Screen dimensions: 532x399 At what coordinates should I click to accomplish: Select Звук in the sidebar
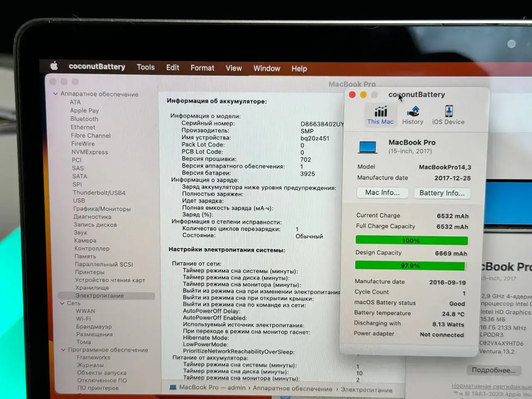[x=81, y=232]
